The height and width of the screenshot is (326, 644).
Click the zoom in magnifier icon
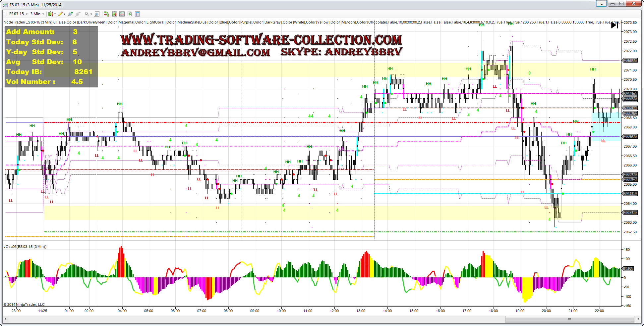pyautogui.click(x=70, y=14)
